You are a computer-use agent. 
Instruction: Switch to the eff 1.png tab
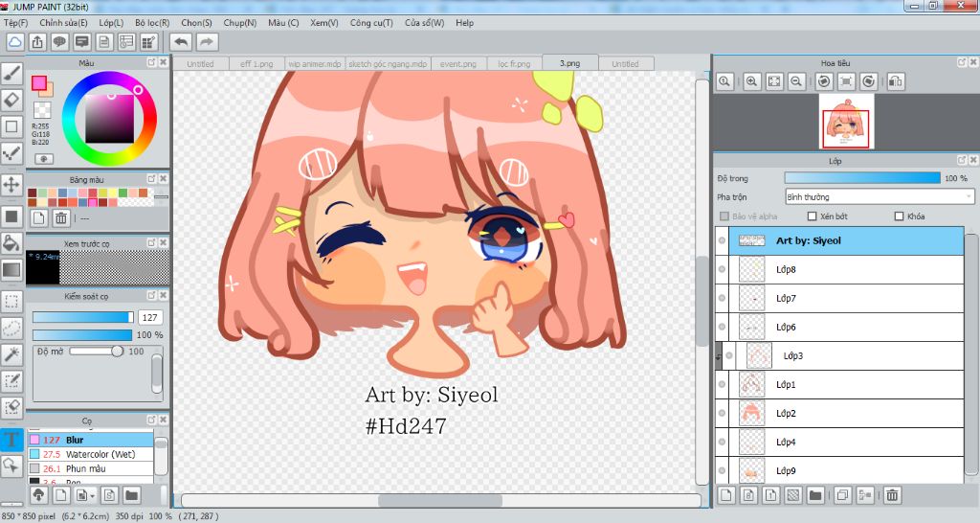(256, 64)
